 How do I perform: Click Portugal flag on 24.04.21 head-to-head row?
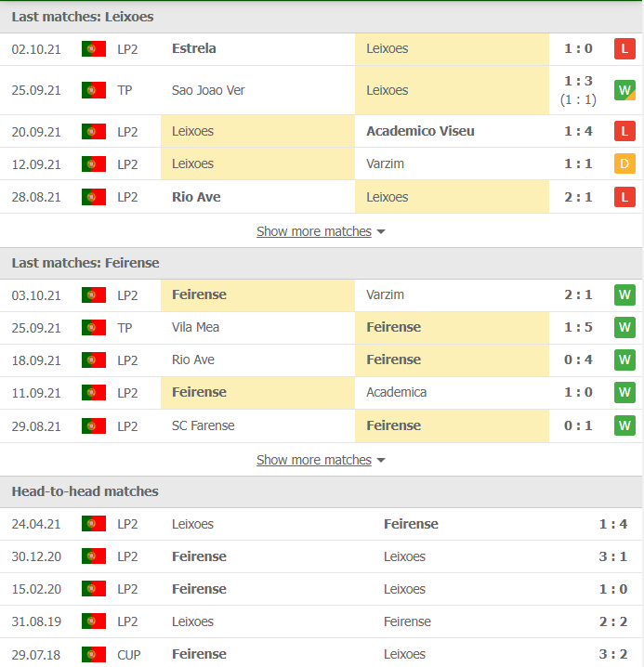[93, 524]
